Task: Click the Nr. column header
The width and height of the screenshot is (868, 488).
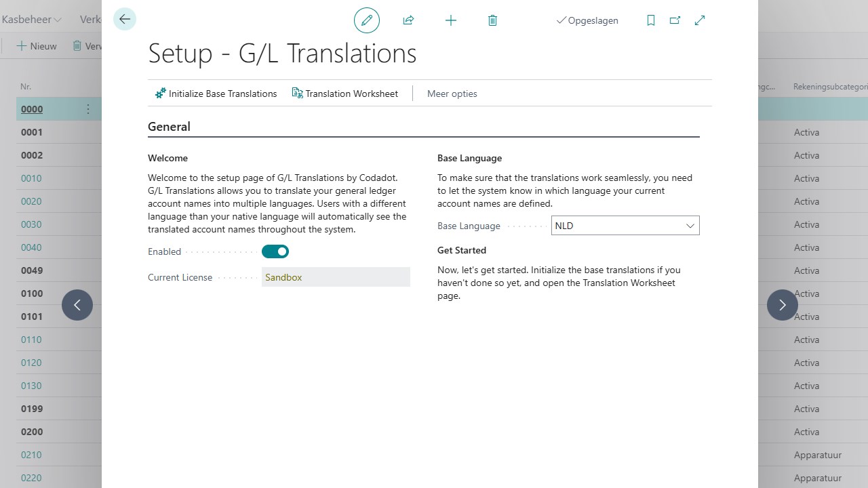Action: [x=26, y=87]
